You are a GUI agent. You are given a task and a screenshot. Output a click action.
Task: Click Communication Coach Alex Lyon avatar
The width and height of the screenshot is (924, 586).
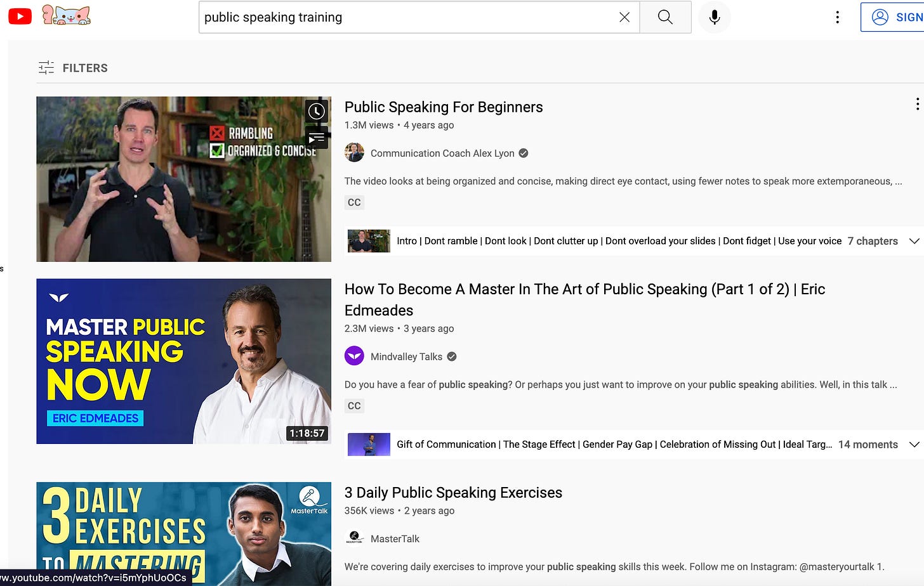[x=354, y=153]
